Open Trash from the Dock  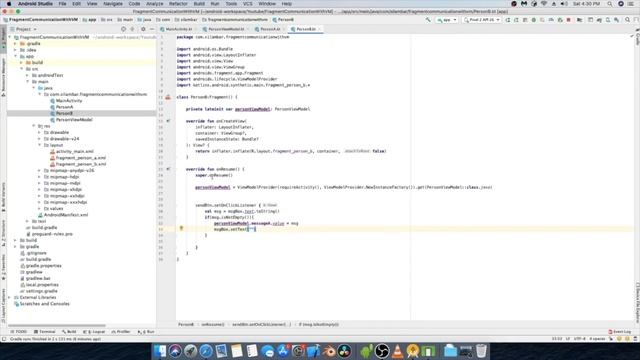click(481, 351)
